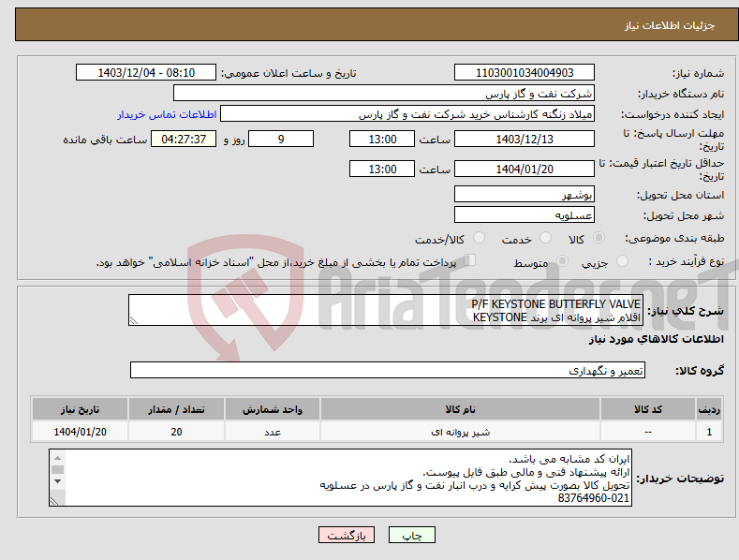Click the توضیحات خریدار notes textarea
The height and width of the screenshot is (560, 739).
[x=340, y=478]
